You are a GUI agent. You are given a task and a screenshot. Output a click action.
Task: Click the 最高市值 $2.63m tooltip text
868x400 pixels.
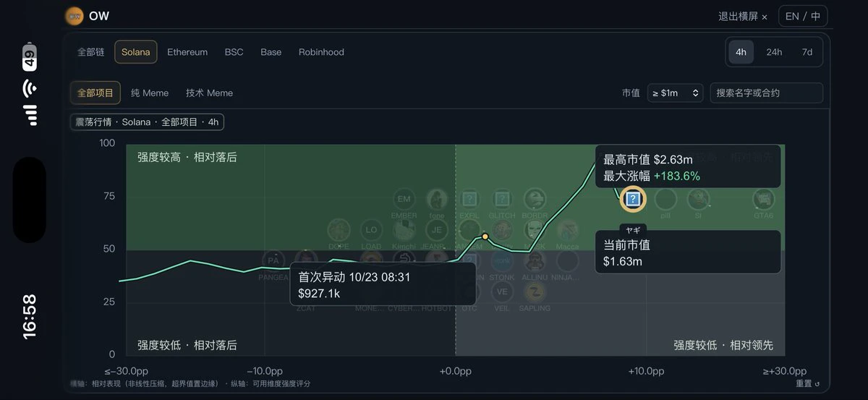[x=648, y=159]
